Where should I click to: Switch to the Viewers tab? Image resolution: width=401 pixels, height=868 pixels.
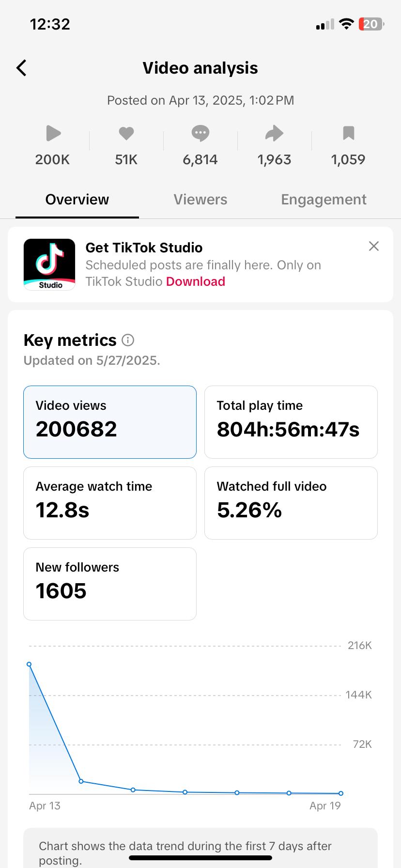coord(200,200)
